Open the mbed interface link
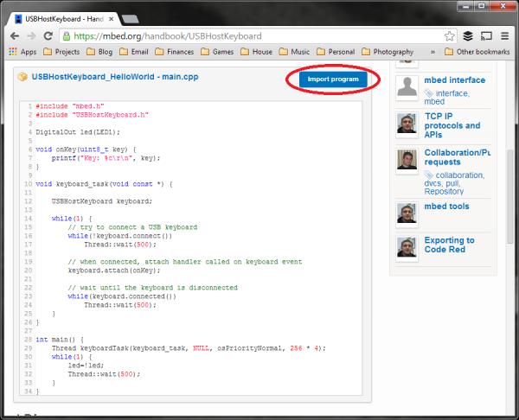Viewport: 519px width, 420px height. coord(454,80)
